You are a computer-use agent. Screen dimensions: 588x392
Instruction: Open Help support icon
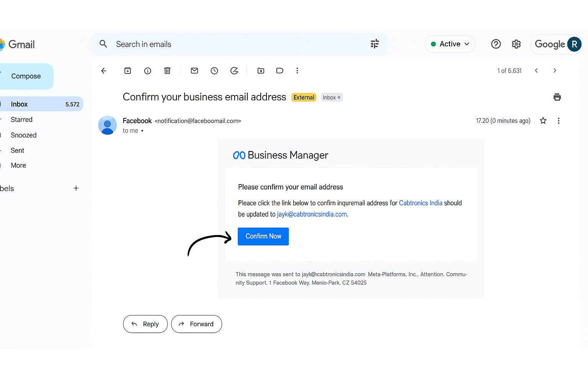click(496, 44)
